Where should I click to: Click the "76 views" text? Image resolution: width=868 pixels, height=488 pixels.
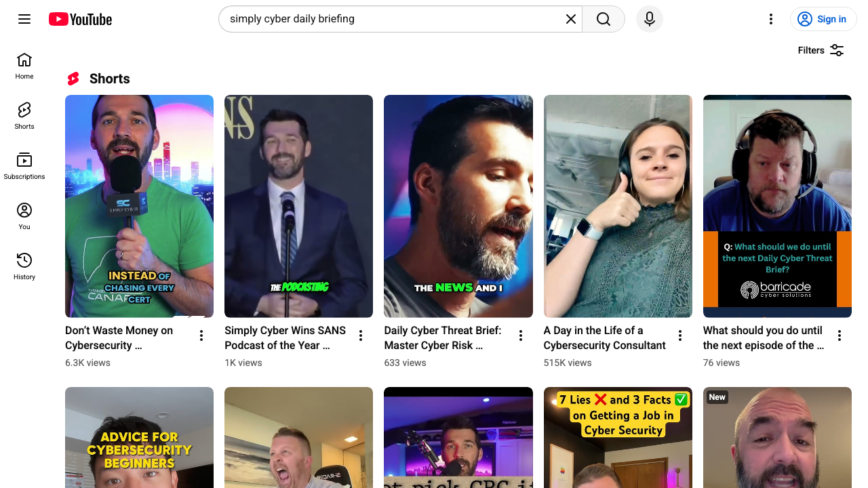click(722, 363)
